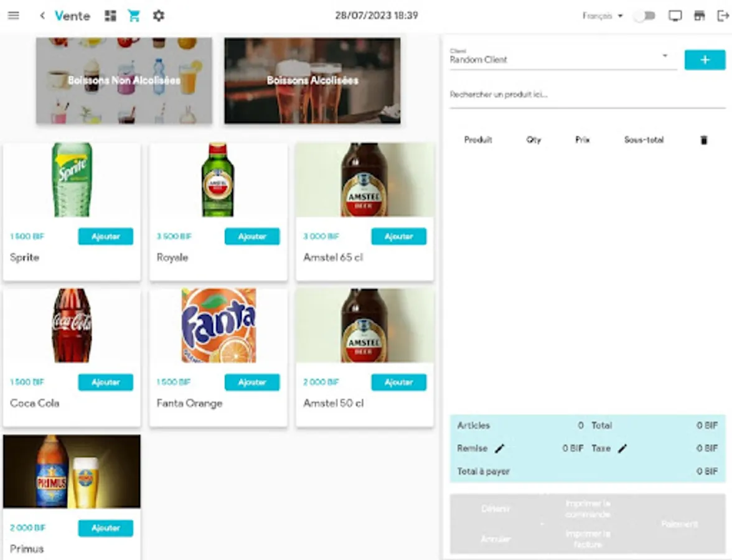Click the monitor display icon
Viewport: 732px width, 560px height.
(675, 16)
